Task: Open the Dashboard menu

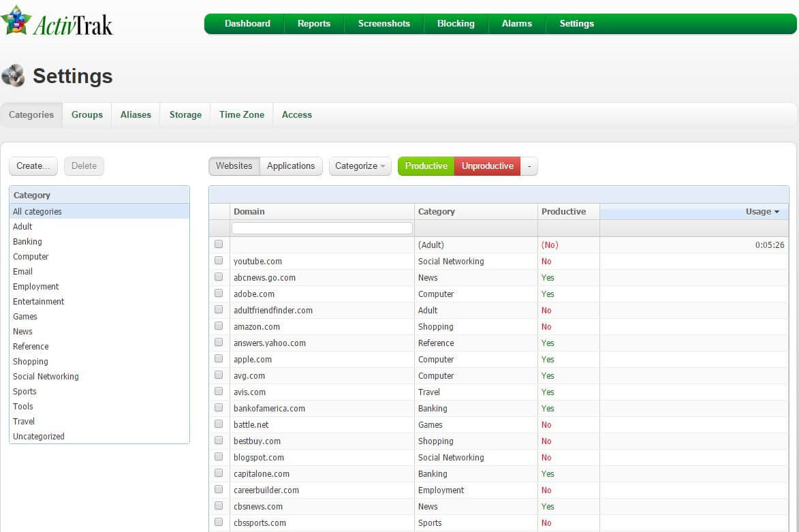Action: point(247,23)
